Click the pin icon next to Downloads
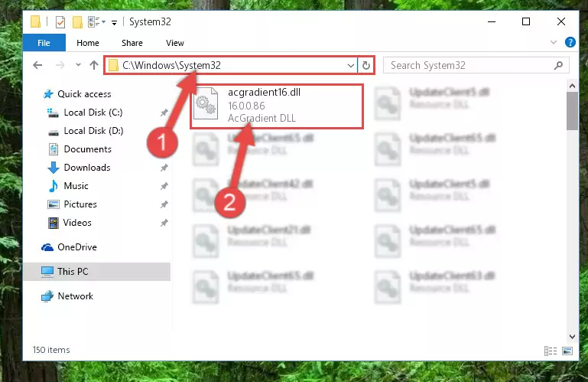588x382 pixels. click(x=164, y=168)
